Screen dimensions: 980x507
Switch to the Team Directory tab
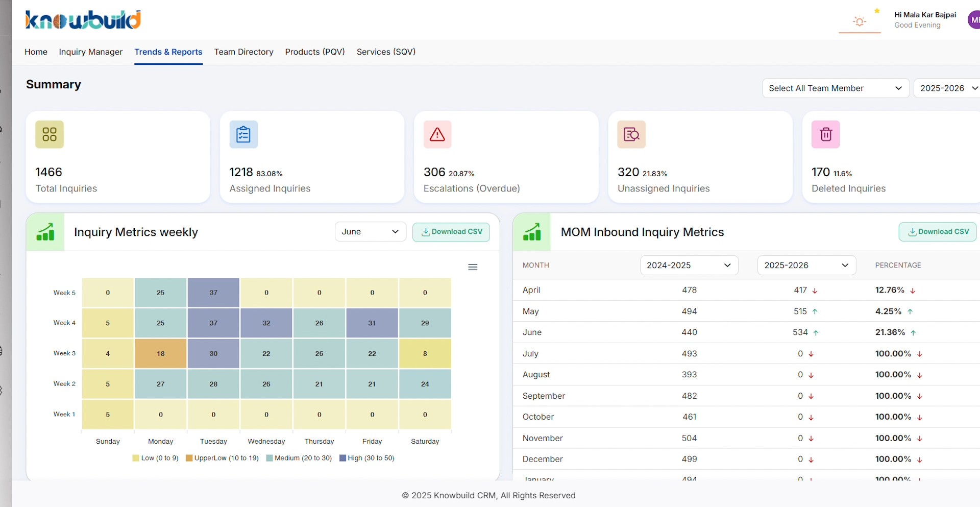pyautogui.click(x=243, y=52)
